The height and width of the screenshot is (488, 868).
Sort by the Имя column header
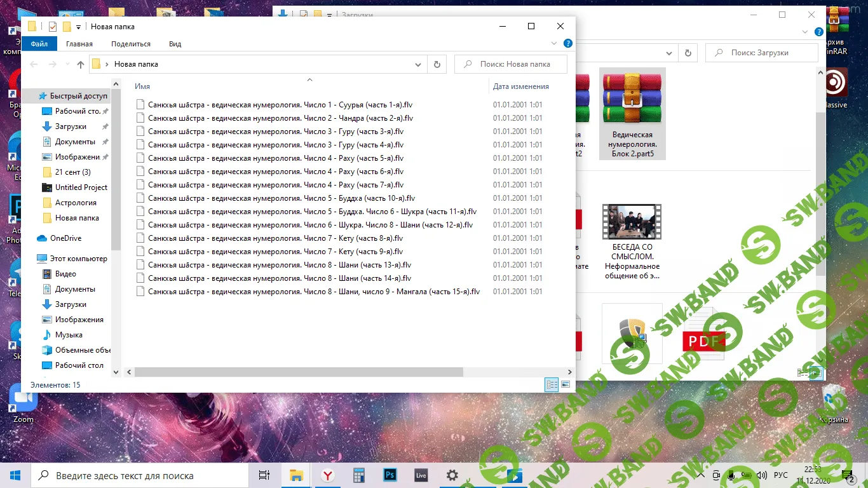pyautogui.click(x=142, y=86)
